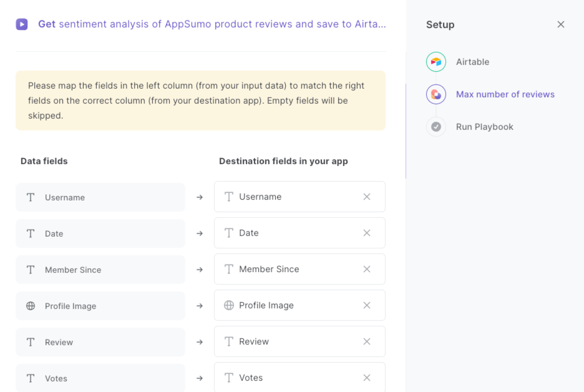
Task: Click the Username data field on the left
Action: [100, 197]
